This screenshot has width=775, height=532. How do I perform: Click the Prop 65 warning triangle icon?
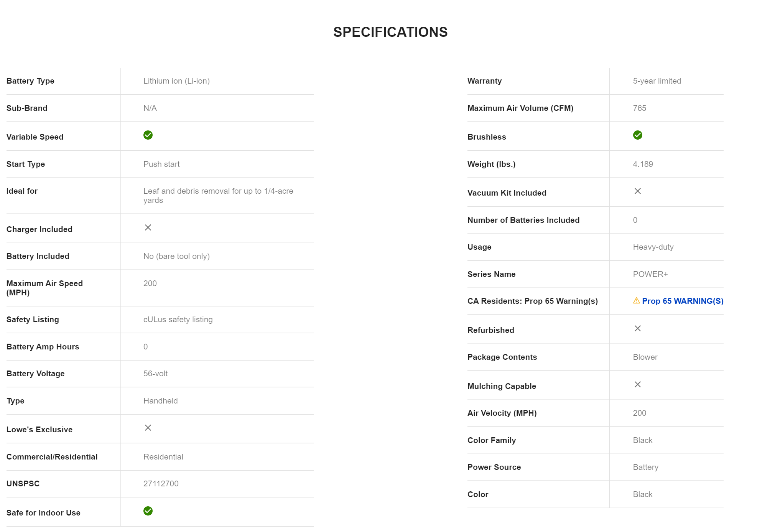pos(636,301)
